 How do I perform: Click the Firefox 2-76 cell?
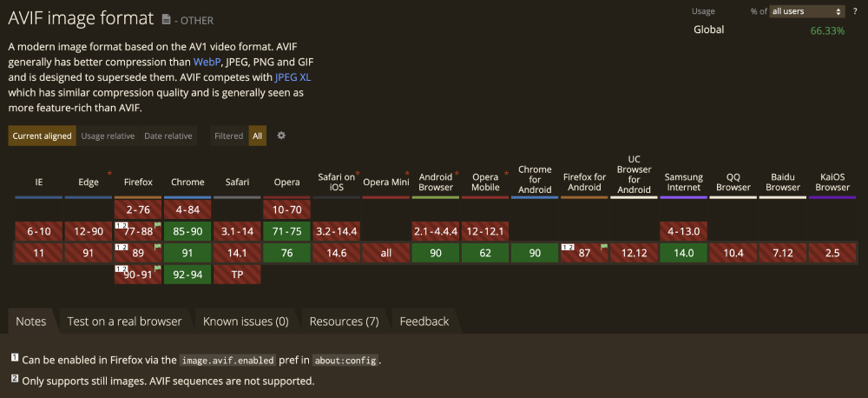138,209
